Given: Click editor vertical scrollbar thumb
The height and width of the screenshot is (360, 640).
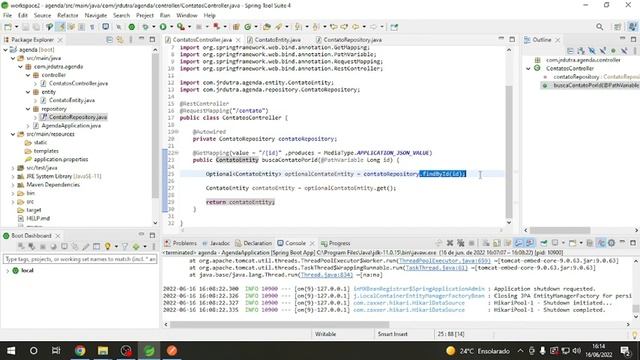Looking at the screenshot, I should click(509, 151).
